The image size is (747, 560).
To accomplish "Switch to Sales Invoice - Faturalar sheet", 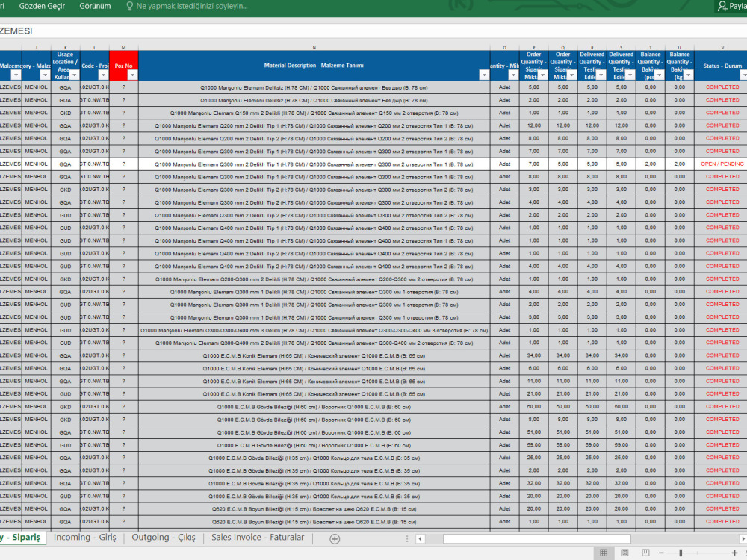I will click(258, 538).
